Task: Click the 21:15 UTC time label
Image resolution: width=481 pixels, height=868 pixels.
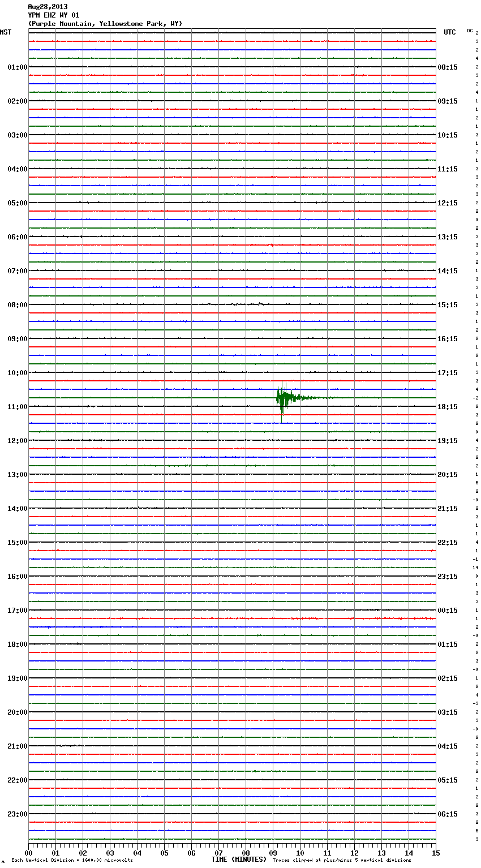Action: click(x=448, y=509)
